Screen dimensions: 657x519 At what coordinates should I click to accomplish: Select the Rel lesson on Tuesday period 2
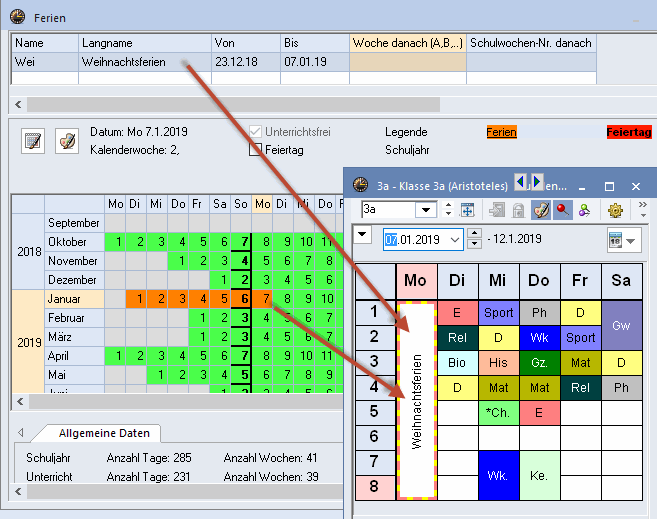pos(457,338)
